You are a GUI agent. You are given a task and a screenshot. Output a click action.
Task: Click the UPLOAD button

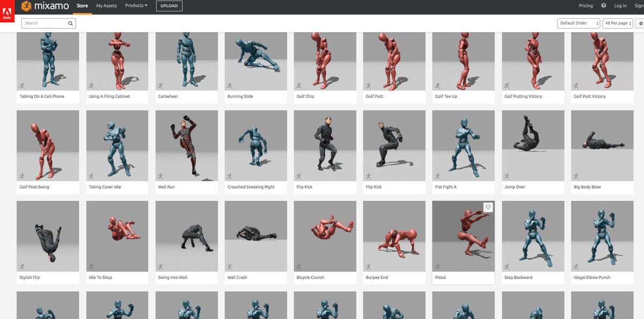[169, 6]
